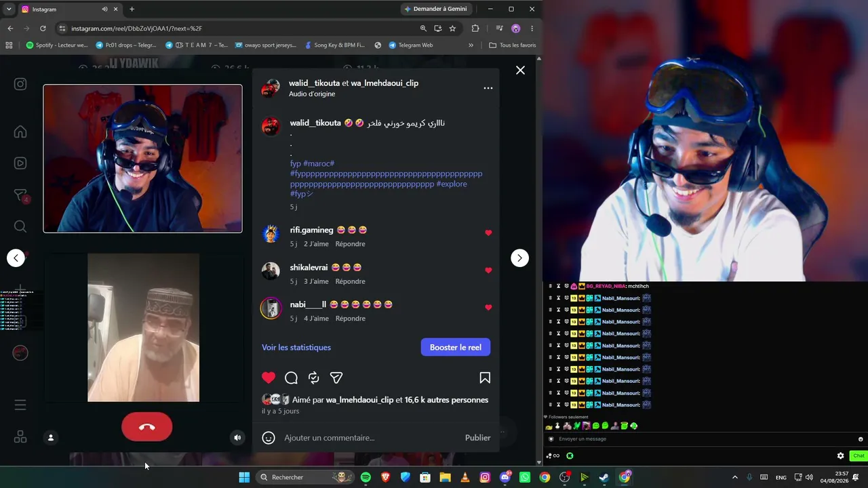This screenshot has height=488, width=868.
Task: Open chat settings gear icon
Action: (840, 456)
